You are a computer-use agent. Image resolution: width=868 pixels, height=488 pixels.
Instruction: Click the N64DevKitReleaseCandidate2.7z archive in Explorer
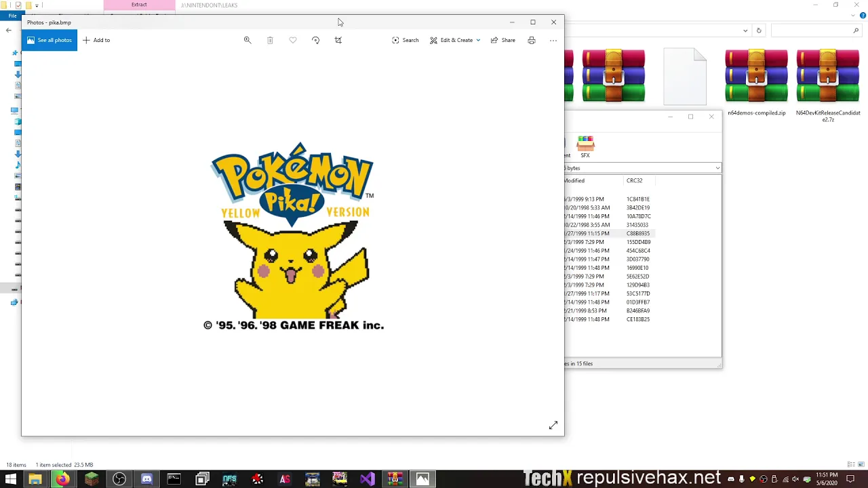click(828, 85)
